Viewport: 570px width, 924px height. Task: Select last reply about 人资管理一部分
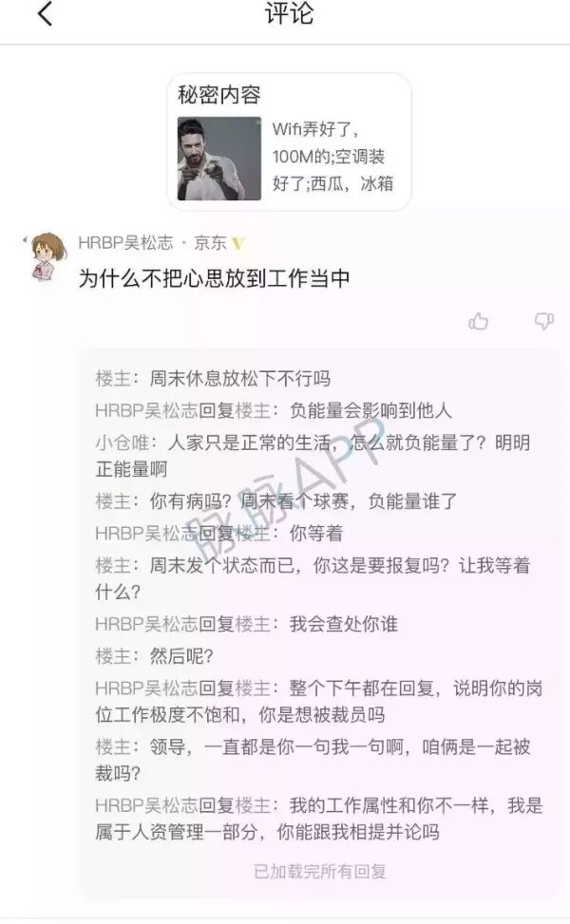click(319, 819)
